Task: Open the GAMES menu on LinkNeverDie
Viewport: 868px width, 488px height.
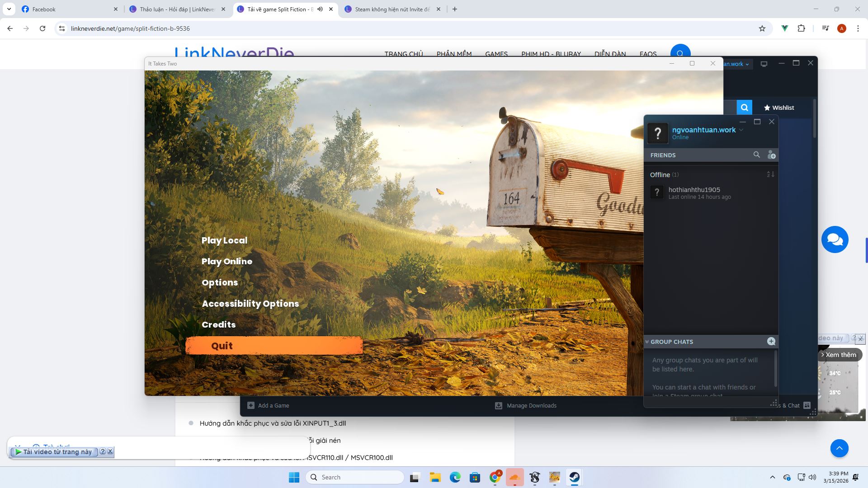Action: (x=496, y=54)
